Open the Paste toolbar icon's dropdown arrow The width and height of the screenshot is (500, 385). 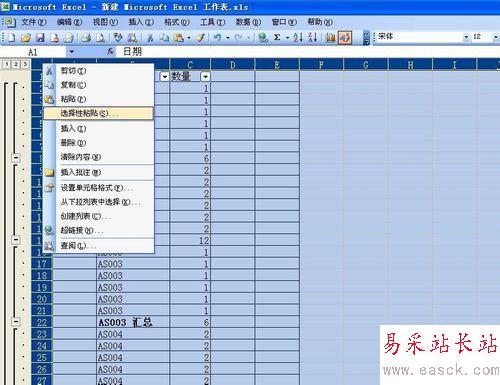click(189, 38)
